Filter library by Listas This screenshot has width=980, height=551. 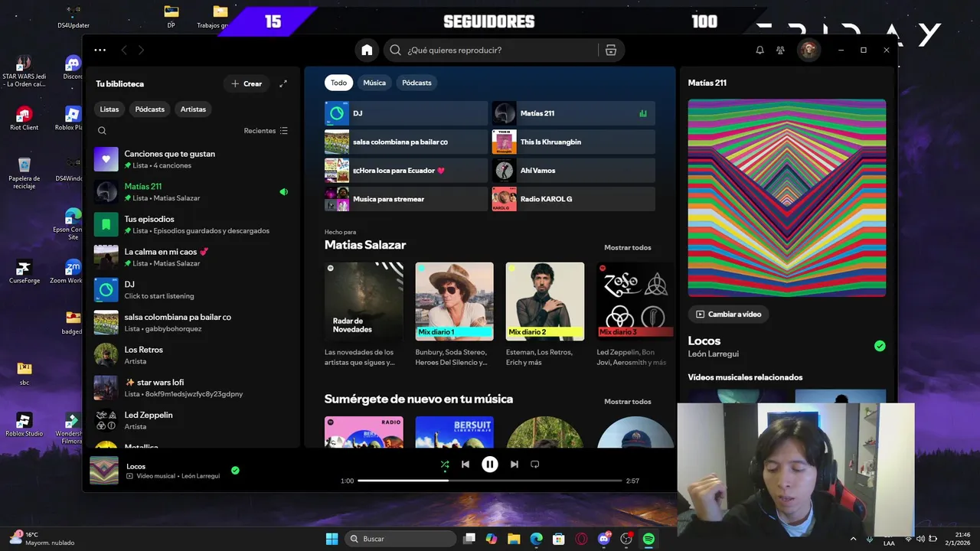pyautogui.click(x=109, y=109)
